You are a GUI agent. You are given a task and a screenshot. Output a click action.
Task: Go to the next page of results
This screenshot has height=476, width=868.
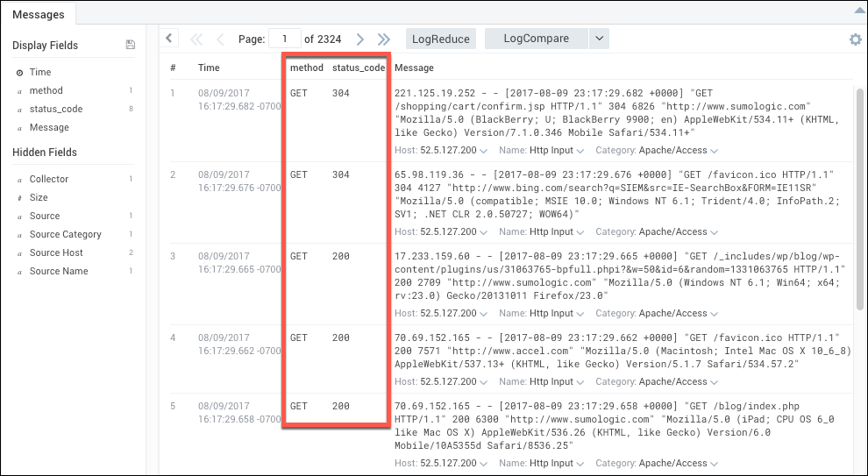[x=360, y=39]
